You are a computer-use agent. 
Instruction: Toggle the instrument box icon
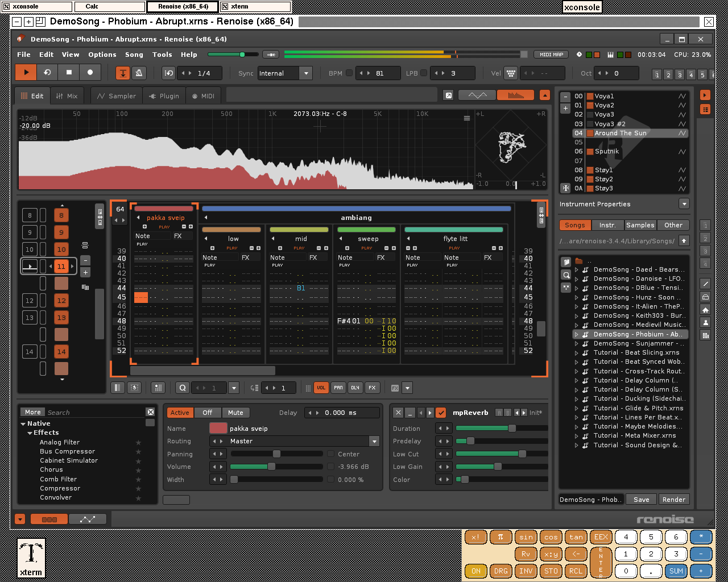(705, 109)
